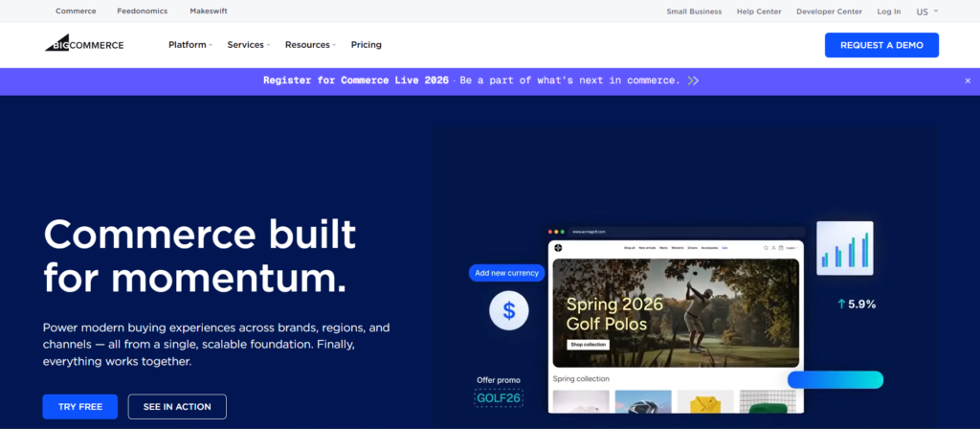Click the Shop collection button
This screenshot has height=429, width=980.
(588, 345)
